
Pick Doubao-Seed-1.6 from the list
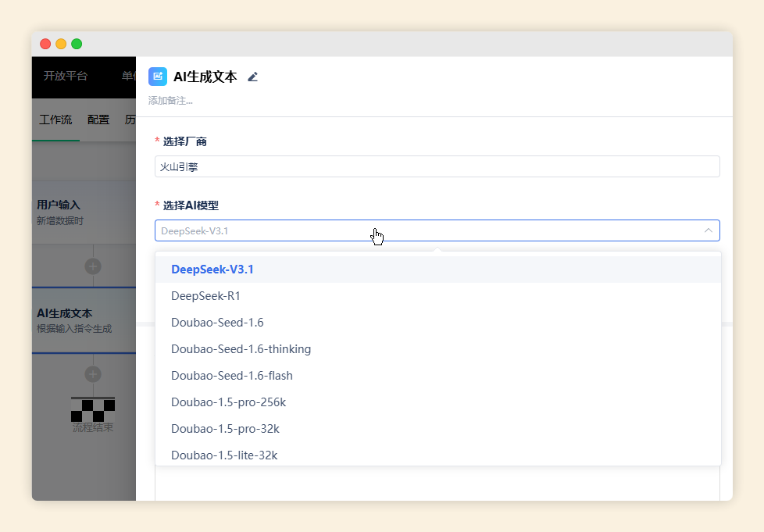click(217, 323)
